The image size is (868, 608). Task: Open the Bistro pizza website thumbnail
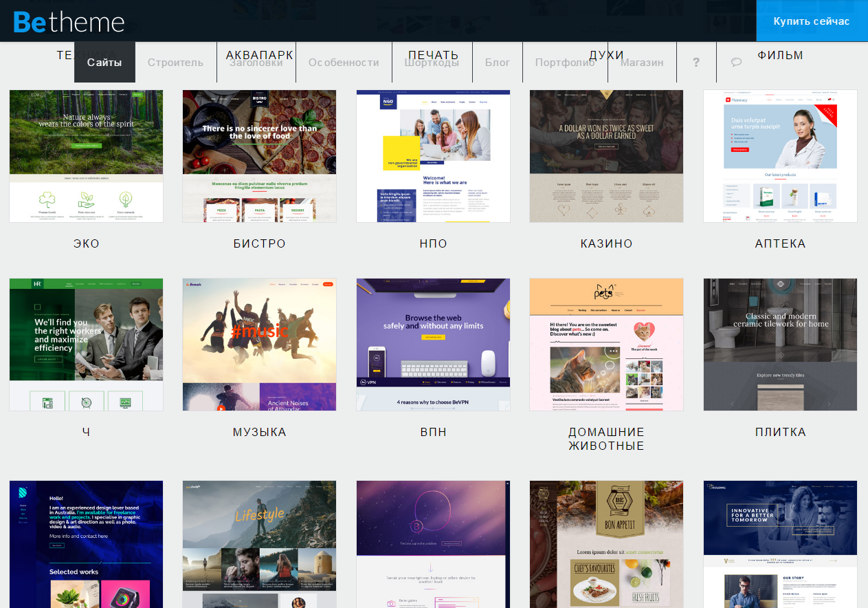coord(260,156)
